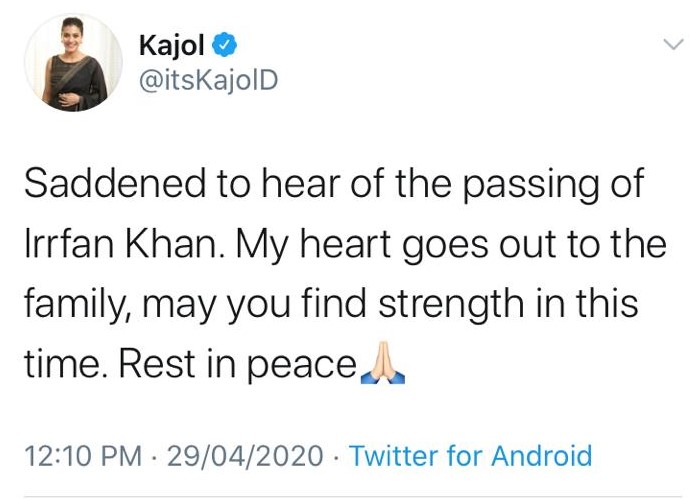Open the Twitter for Android source link
The height and width of the screenshot is (500, 697).
click(471, 456)
